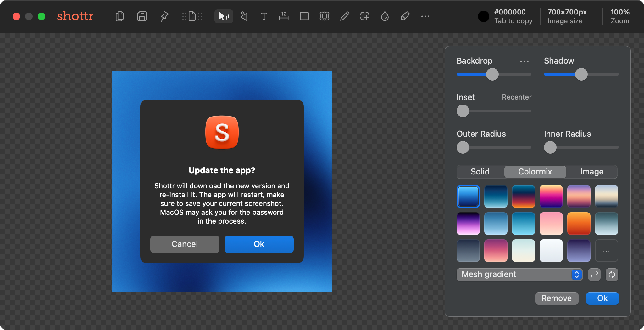
Task: Select the Rectangle shape tool
Action: [x=304, y=16]
